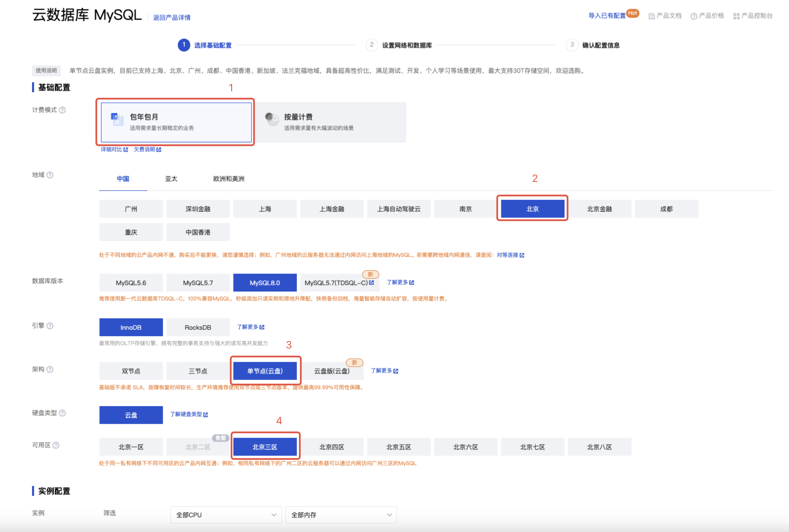
Task: Click the help icon beside 硬盘类型
Action: tap(62, 413)
